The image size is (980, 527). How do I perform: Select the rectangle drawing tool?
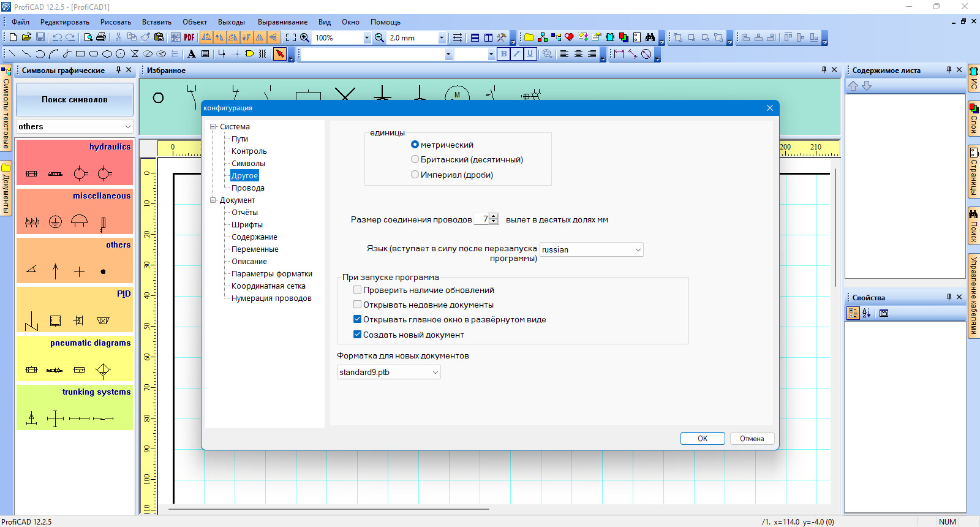(x=80, y=54)
